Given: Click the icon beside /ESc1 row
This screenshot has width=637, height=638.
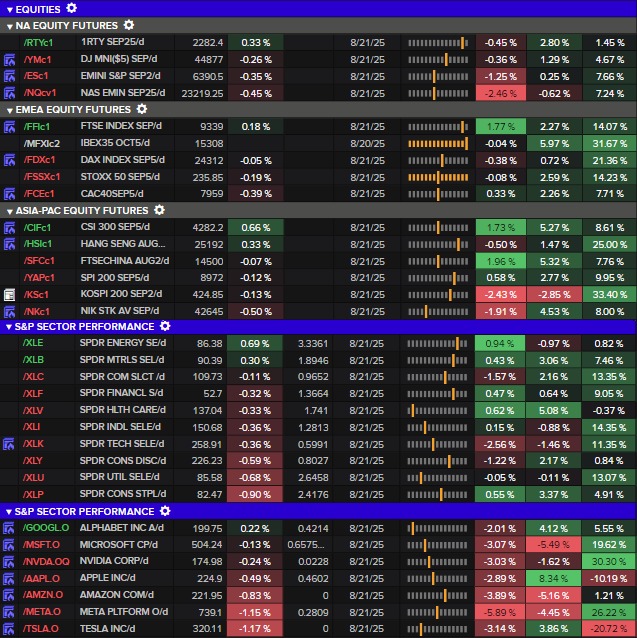Looking at the screenshot, I should tap(9, 76).
